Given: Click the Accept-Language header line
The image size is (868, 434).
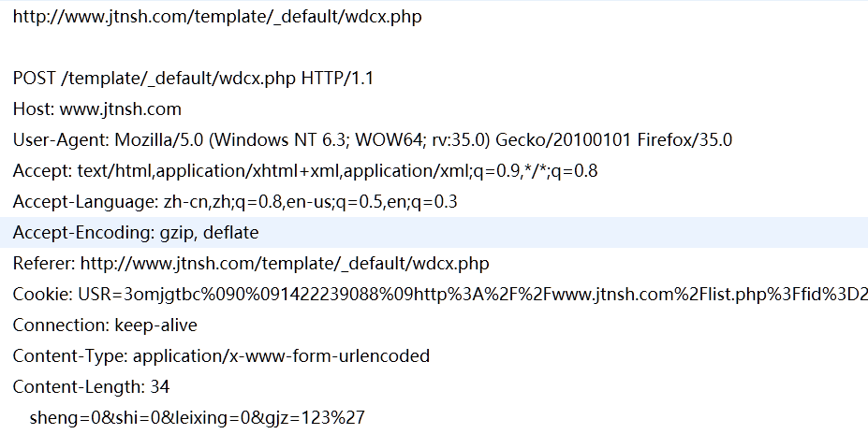Looking at the screenshot, I should 235,202.
